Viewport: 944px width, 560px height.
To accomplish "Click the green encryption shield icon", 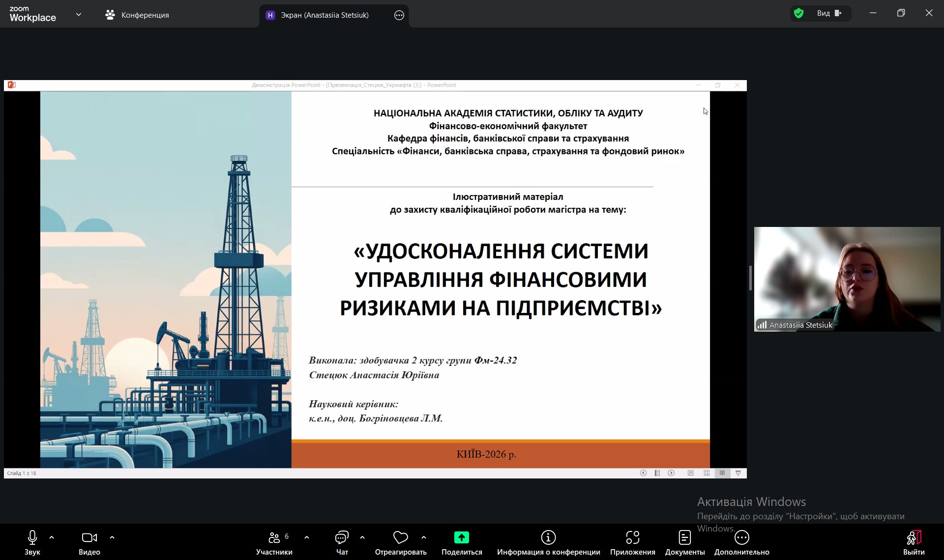I will 799,13.
